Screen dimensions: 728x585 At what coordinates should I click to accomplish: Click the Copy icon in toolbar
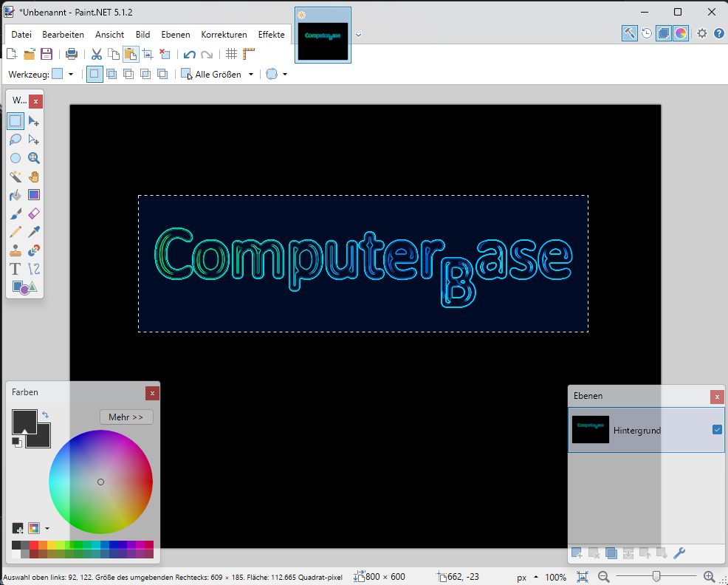[x=114, y=54]
